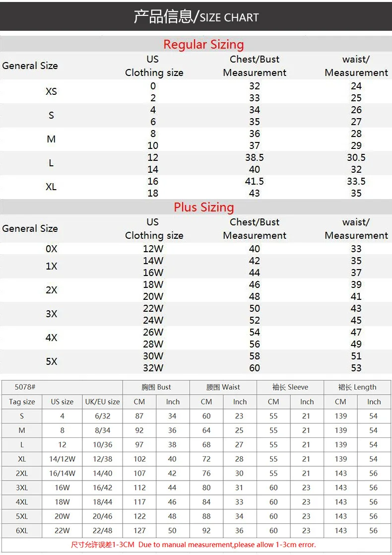
Task: Click the red measurement error note
Action: click(193, 545)
